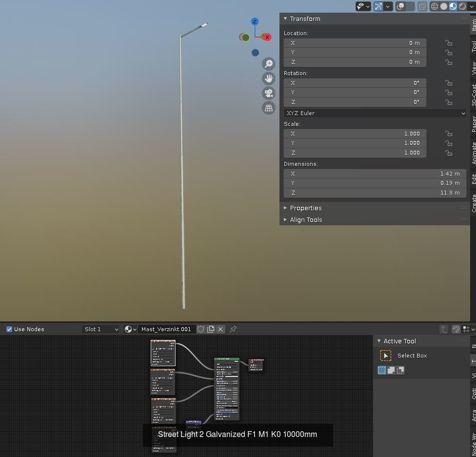Lock the Rotation X value
This screenshot has height=457, width=476.
(449, 83)
